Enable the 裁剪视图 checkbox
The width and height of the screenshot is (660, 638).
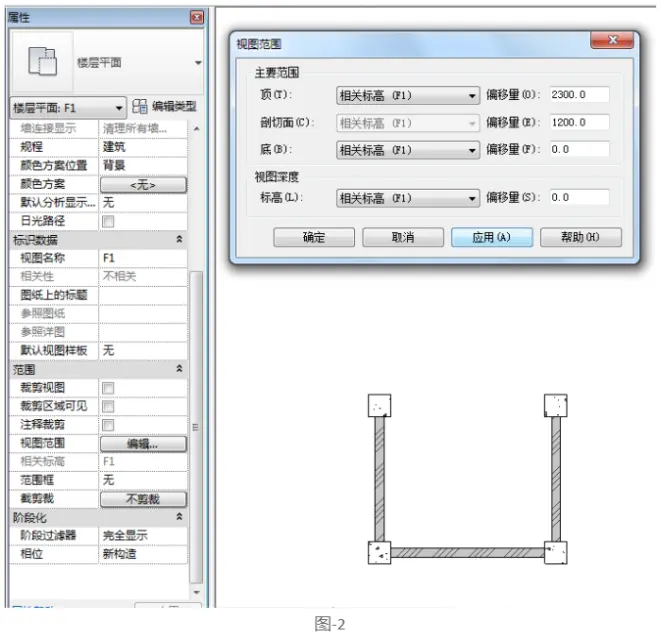(108, 388)
